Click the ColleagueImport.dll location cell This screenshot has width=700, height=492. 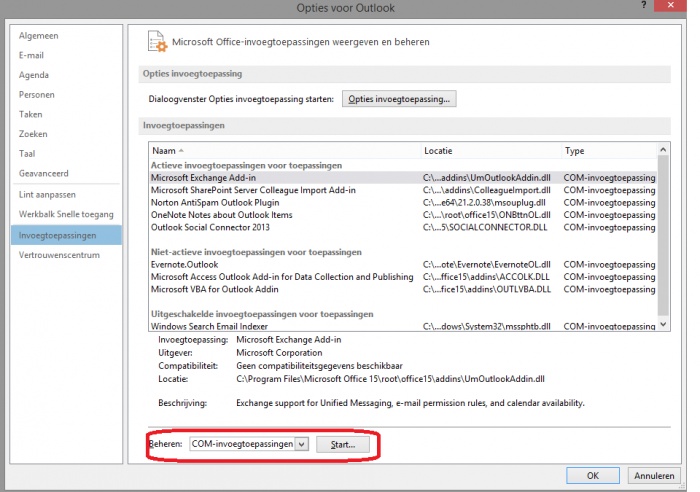(487, 190)
